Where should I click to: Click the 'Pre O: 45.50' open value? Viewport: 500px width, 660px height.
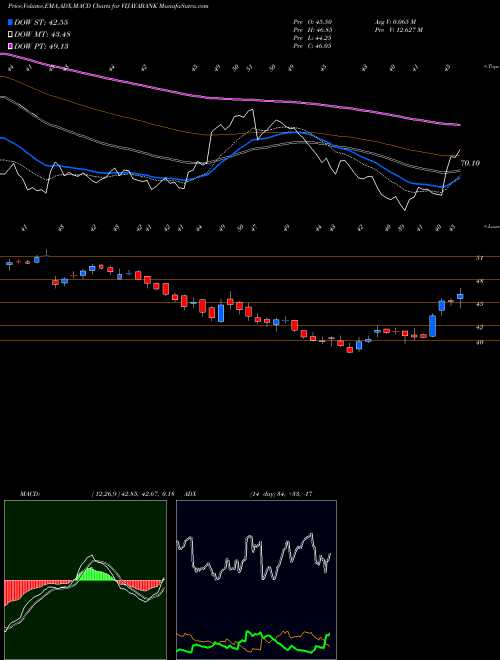click(312, 22)
